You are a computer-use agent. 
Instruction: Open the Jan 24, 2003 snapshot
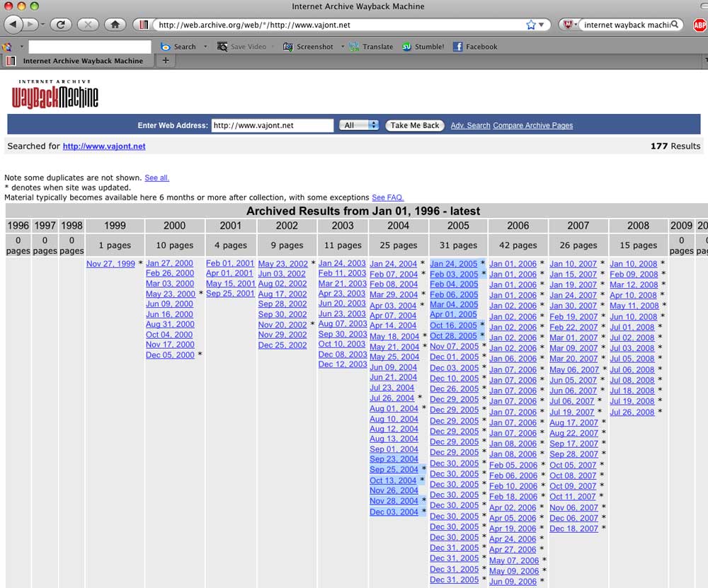pos(342,263)
